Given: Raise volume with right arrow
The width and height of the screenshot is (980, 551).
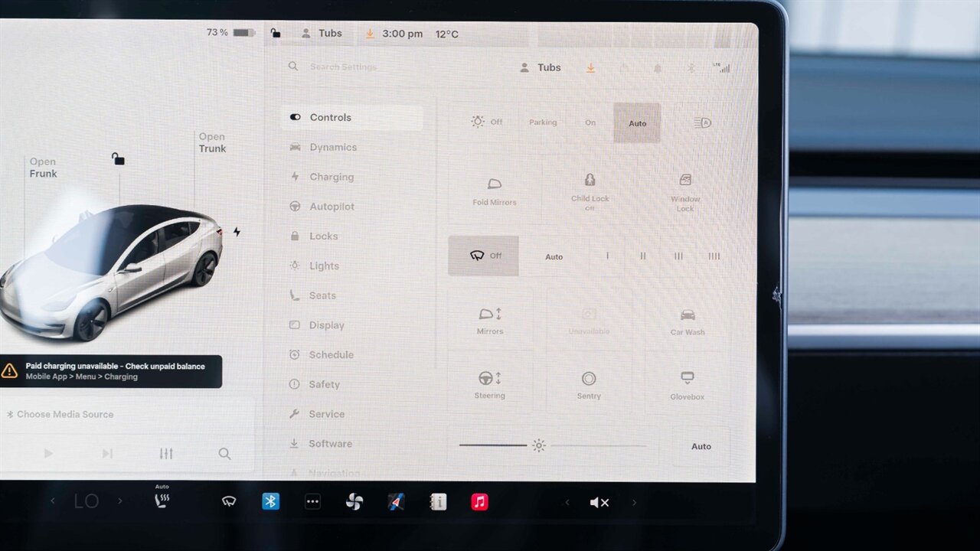Looking at the screenshot, I should (x=634, y=502).
